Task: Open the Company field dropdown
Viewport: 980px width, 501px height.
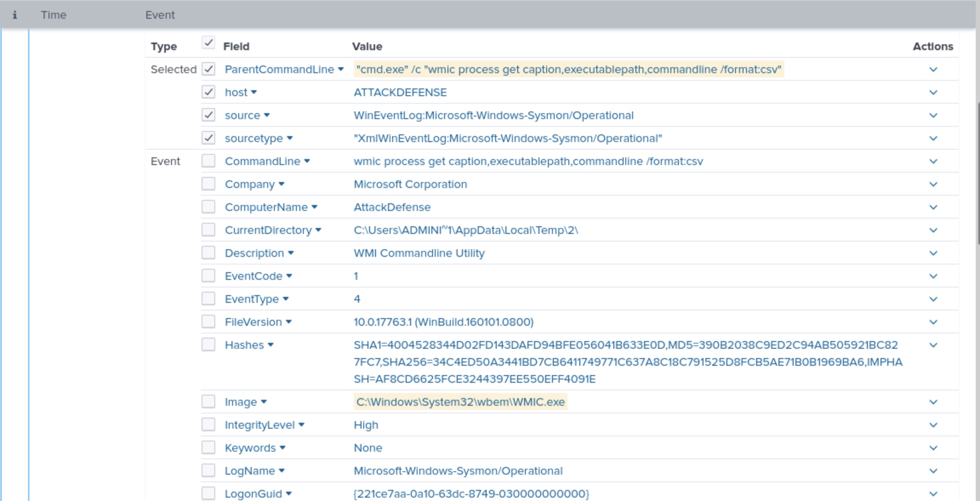Action: (x=281, y=184)
